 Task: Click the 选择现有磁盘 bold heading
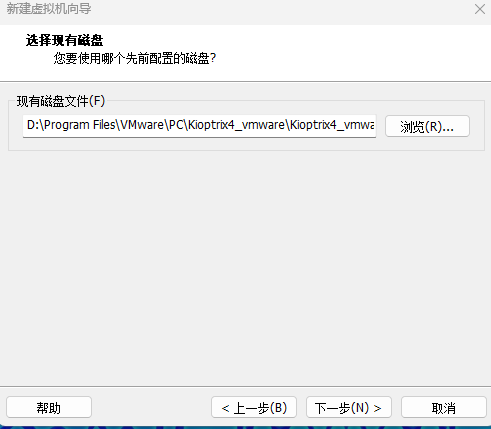[x=64, y=40]
